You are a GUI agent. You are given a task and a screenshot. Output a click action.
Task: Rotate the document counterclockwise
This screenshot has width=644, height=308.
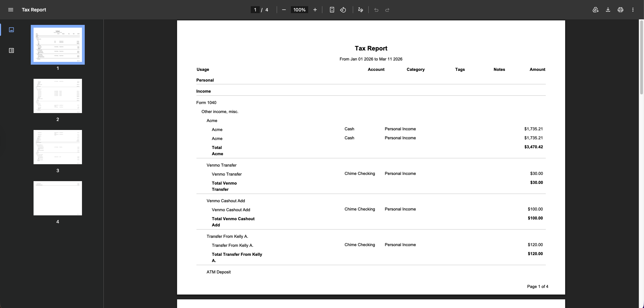pyautogui.click(x=343, y=10)
